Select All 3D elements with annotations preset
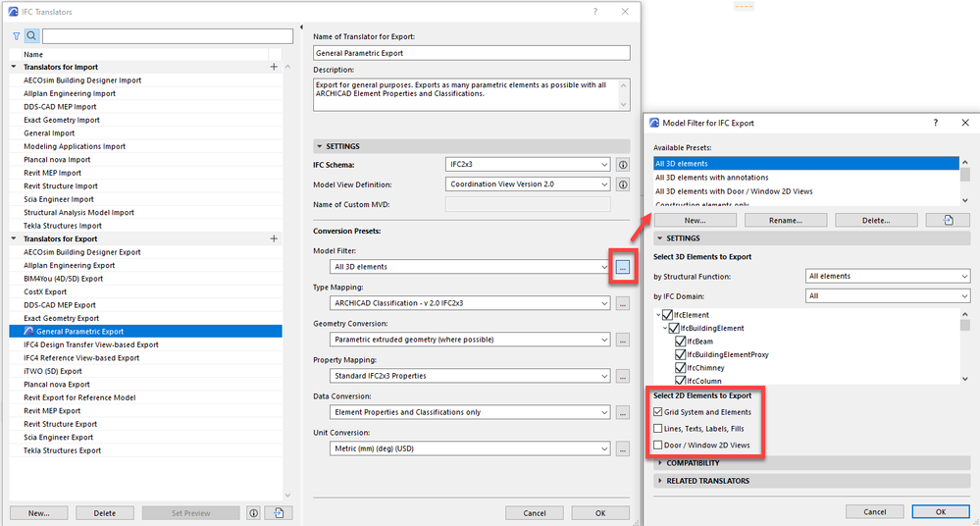 tap(712, 178)
